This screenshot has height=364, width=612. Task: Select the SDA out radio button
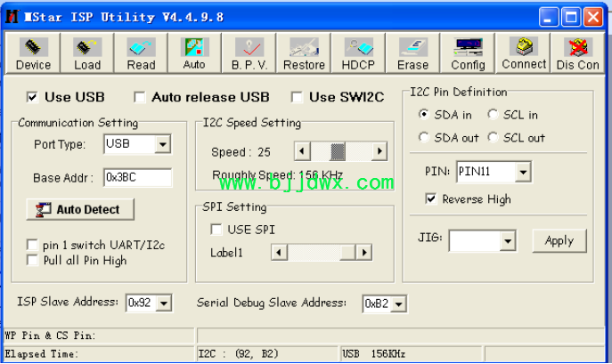423,137
